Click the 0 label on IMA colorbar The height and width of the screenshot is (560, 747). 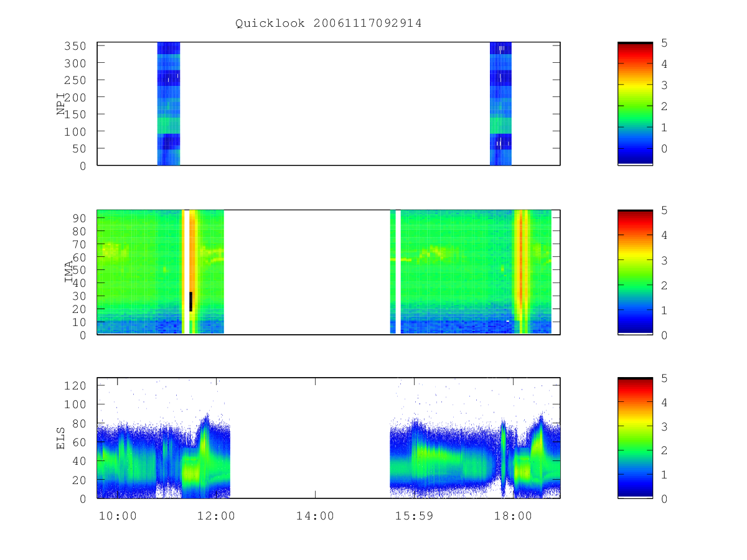click(664, 335)
